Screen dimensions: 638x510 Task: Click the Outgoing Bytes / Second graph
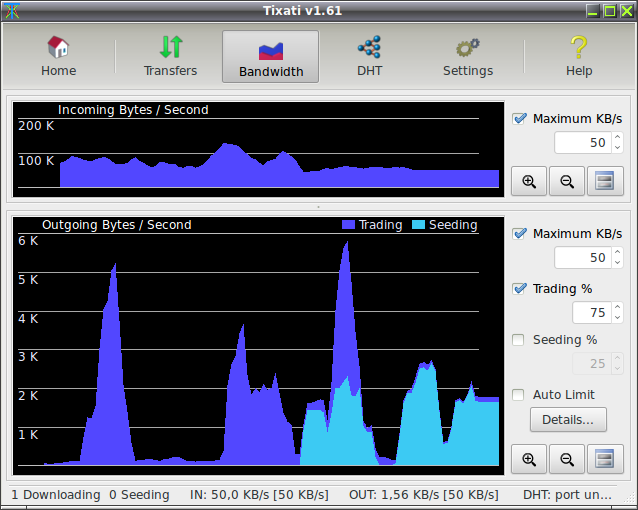[258, 346]
